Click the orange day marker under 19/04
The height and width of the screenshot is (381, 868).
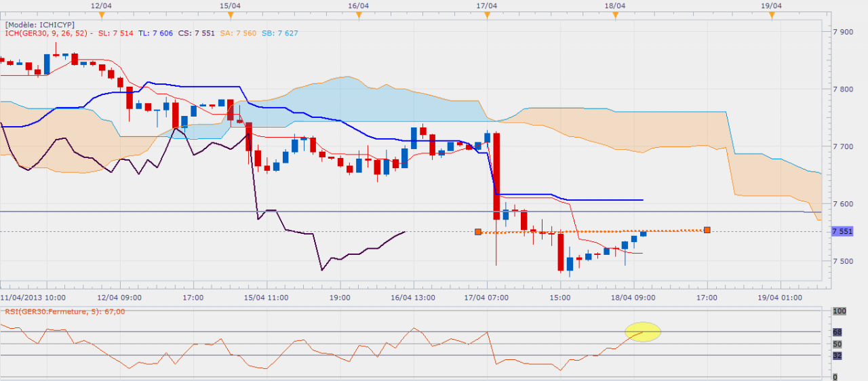(771, 15)
